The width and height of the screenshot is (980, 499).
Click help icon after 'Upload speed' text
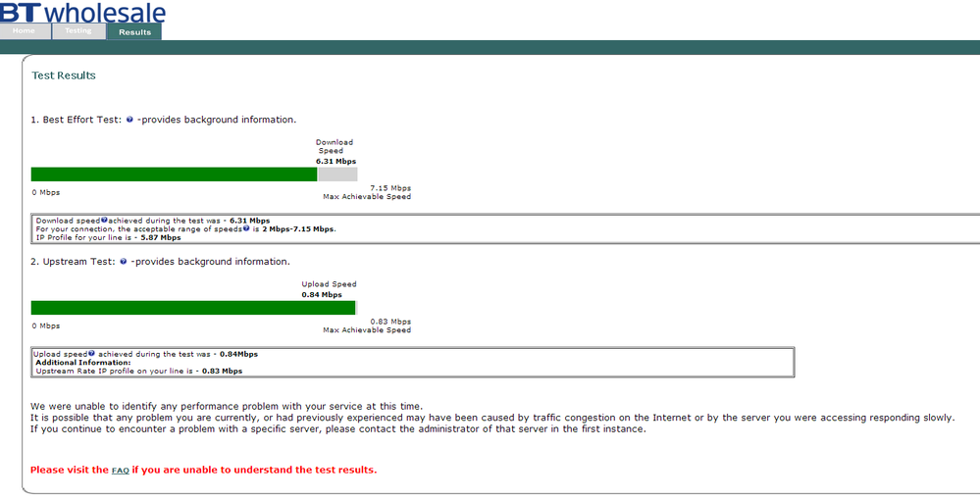[x=91, y=354]
